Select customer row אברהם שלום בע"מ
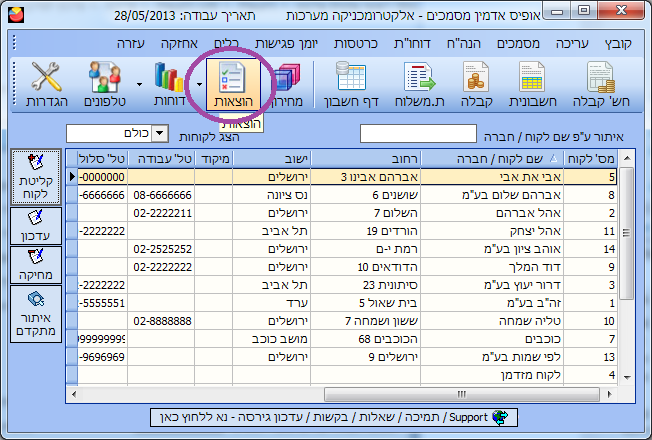The width and height of the screenshot is (652, 440). coord(341,195)
